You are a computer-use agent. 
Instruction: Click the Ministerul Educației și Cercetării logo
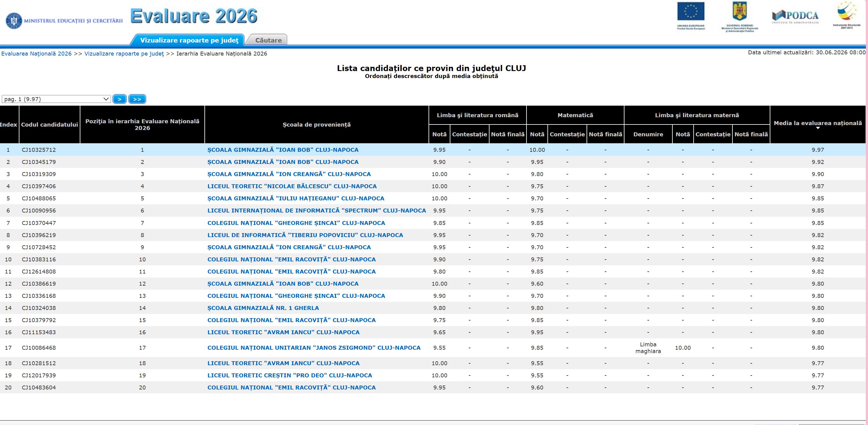64,21
